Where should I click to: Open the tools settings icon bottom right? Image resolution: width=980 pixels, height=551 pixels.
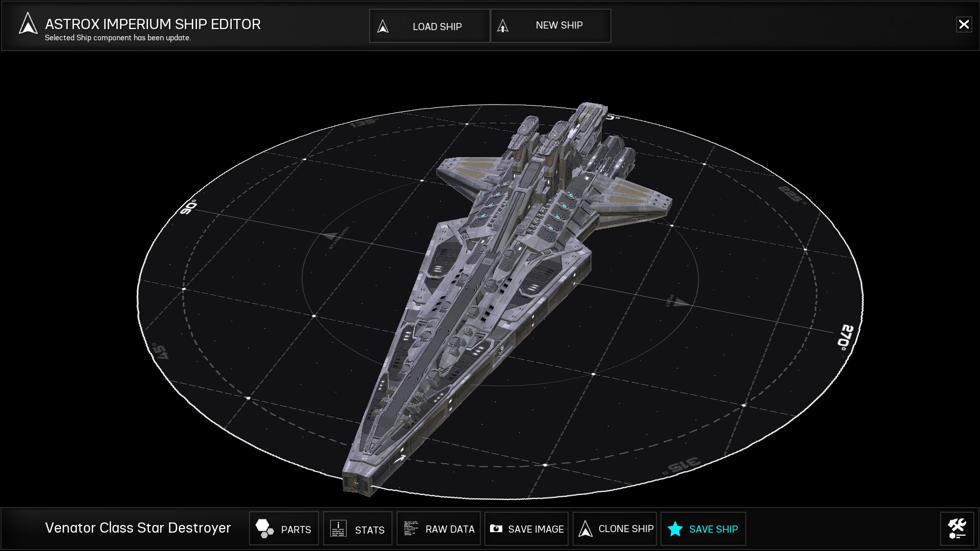point(957,529)
